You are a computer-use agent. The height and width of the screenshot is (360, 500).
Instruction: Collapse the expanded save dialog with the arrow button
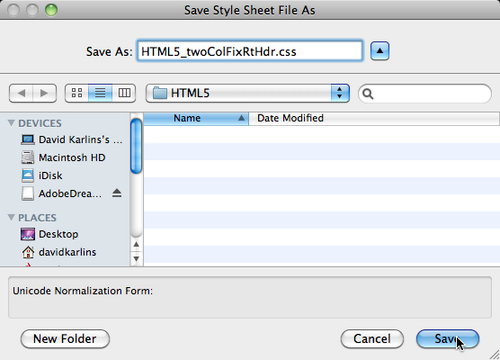coord(380,51)
